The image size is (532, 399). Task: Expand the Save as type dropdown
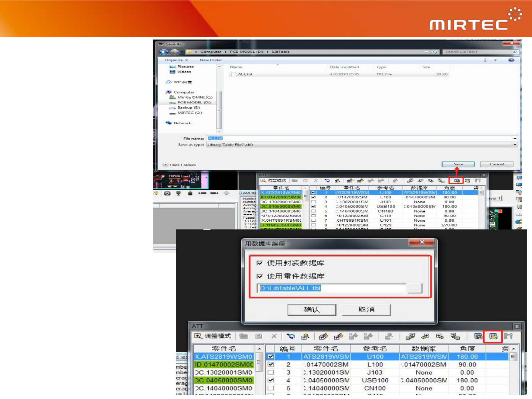[x=515, y=145]
